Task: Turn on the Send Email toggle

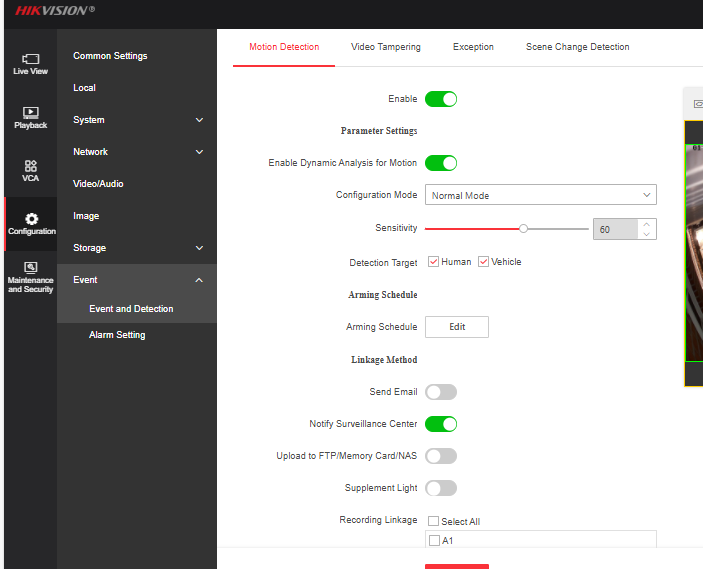Action: click(x=440, y=392)
